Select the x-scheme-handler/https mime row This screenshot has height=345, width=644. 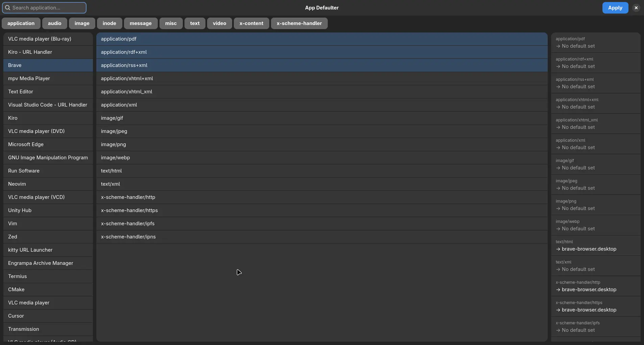(321, 210)
